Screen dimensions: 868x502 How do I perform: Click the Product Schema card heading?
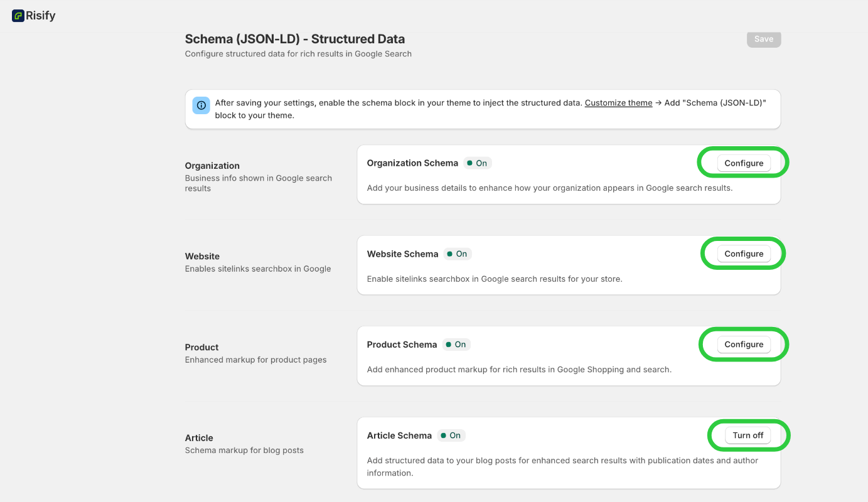[x=402, y=344]
